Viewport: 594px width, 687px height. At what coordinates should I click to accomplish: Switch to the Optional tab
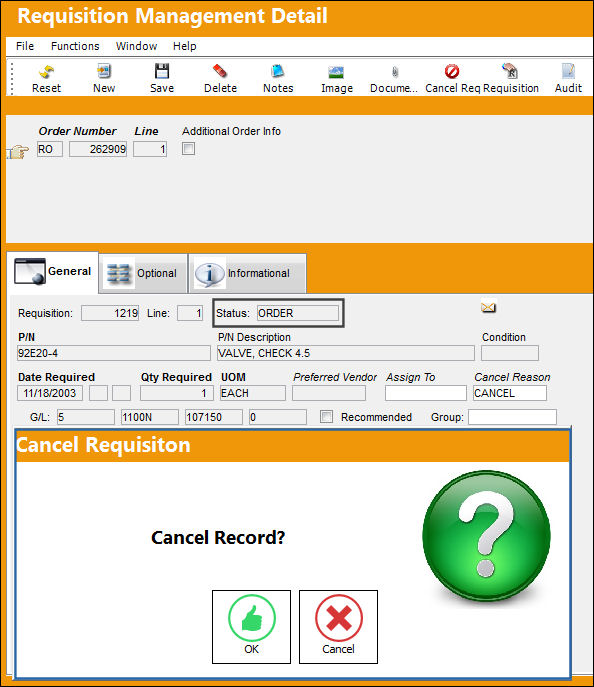click(x=143, y=273)
